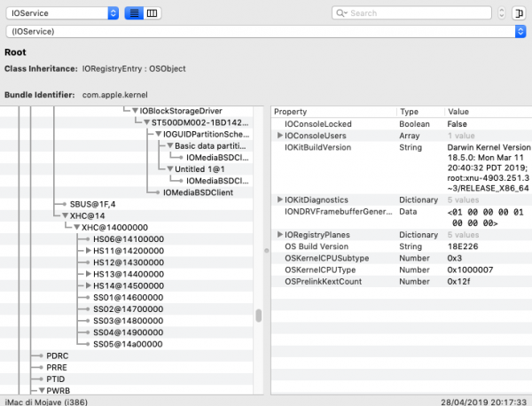Collapse the XHC@14000000 tree node

coord(76,227)
